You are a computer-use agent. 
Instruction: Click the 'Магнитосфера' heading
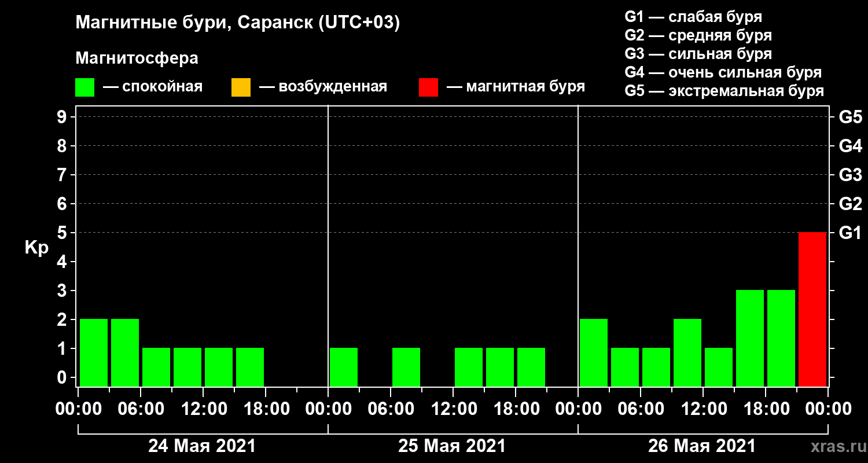137,58
